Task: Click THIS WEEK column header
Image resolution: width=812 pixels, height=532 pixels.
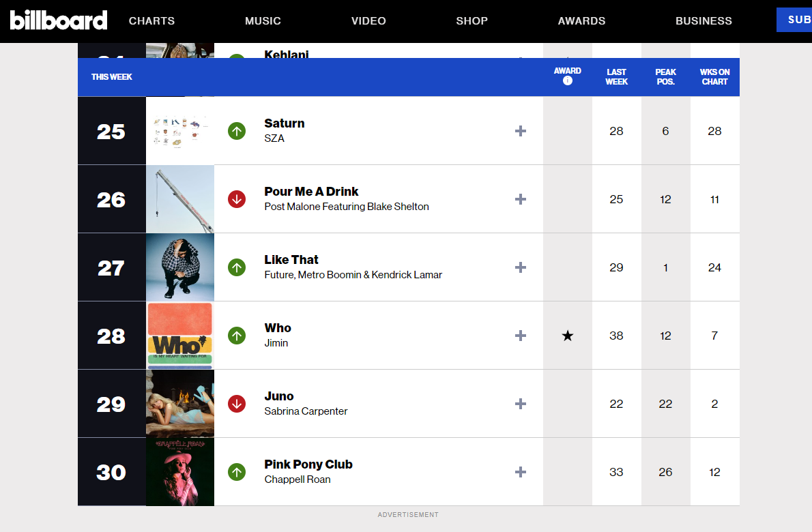Action: click(x=112, y=76)
